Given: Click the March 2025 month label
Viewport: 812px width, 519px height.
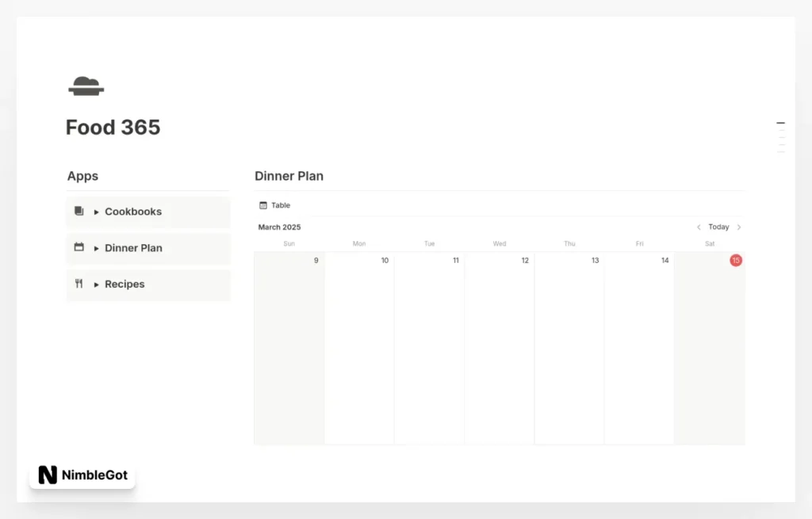Looking at the screenshot, I should click(279, 227).
